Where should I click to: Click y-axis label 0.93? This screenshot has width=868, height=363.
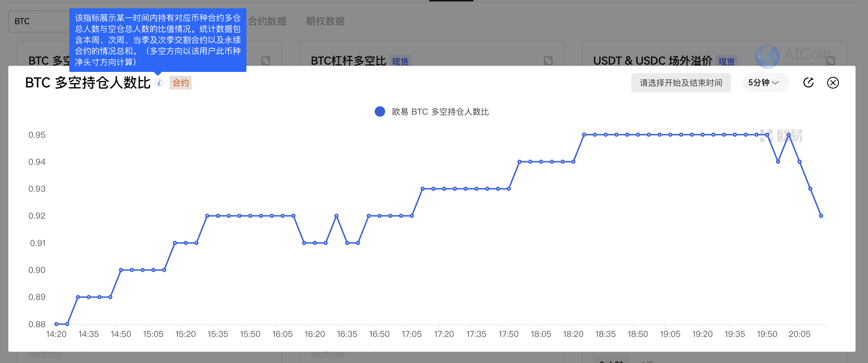[x=37, y=189]
